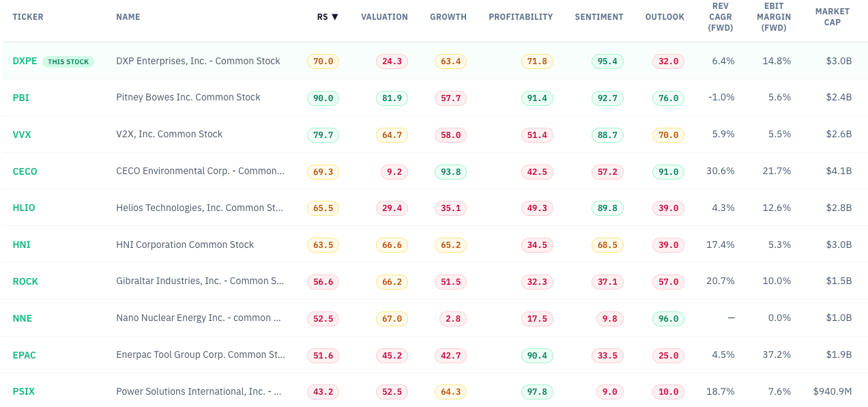Open the HLIO ticker link

(x=24, y=208)
